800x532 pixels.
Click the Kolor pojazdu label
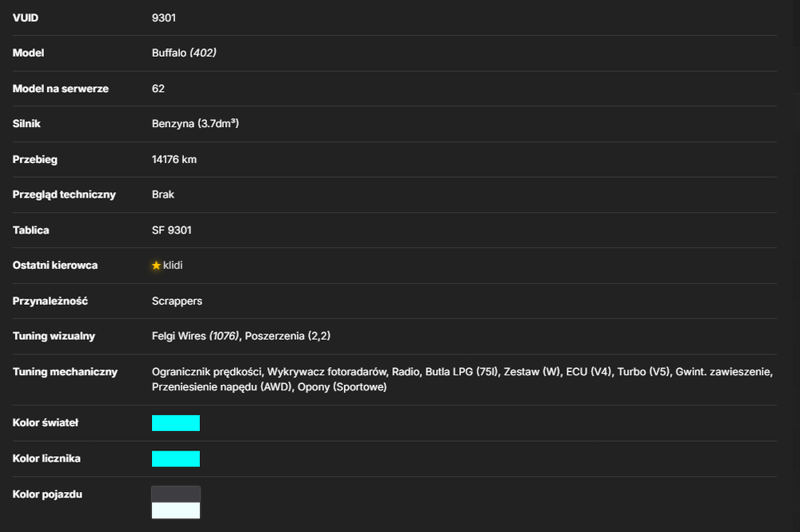click(x=47, y=494)
